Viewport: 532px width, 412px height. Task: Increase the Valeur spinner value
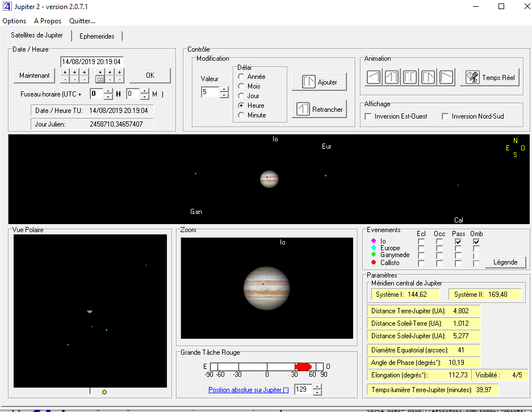point(224,89)
